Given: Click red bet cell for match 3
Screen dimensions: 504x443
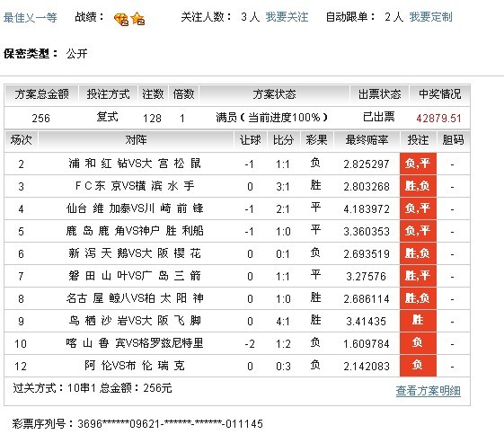Looking at the screenshot, I should pos(418,186).
